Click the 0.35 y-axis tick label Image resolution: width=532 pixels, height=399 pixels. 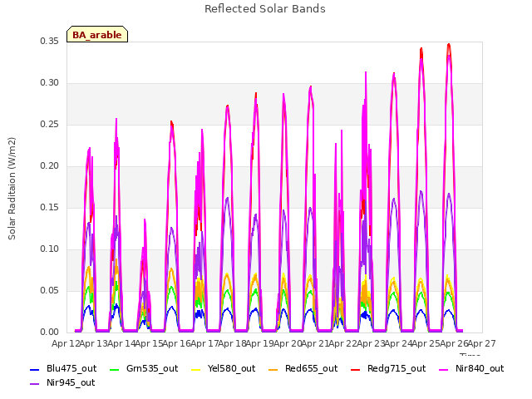click(x=49, y=41)
